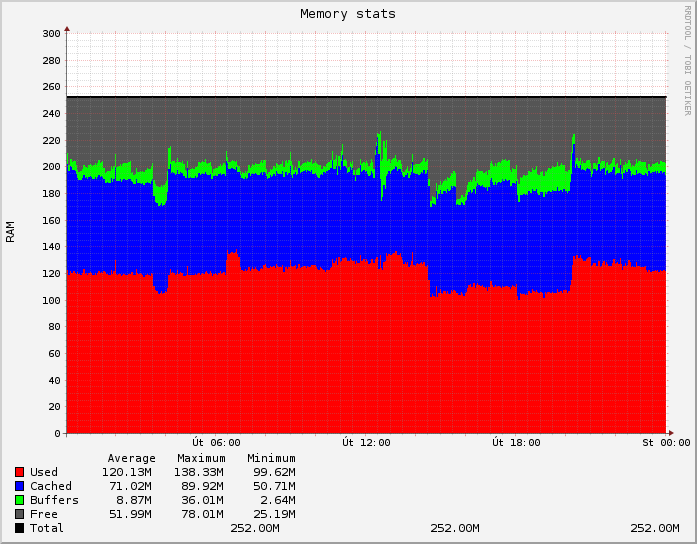Click the red Used legend swatch
The image size is (697, 544).
[20, 472]
